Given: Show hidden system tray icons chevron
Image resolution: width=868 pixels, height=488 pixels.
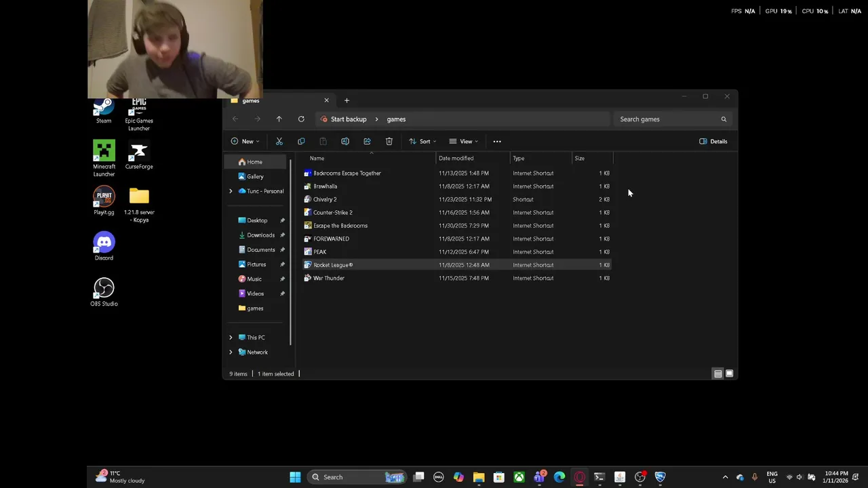Looking at the screenshot, I should tap(725, 477).
